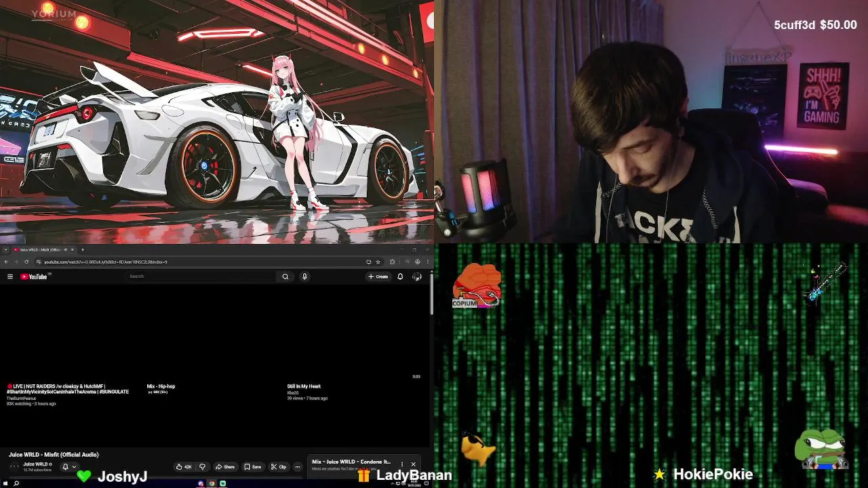This screenshot has width=868, height=488.
Task: Open the browser profile icon in the toolbar
Action: pyautogui.click(x=418, y=262)
